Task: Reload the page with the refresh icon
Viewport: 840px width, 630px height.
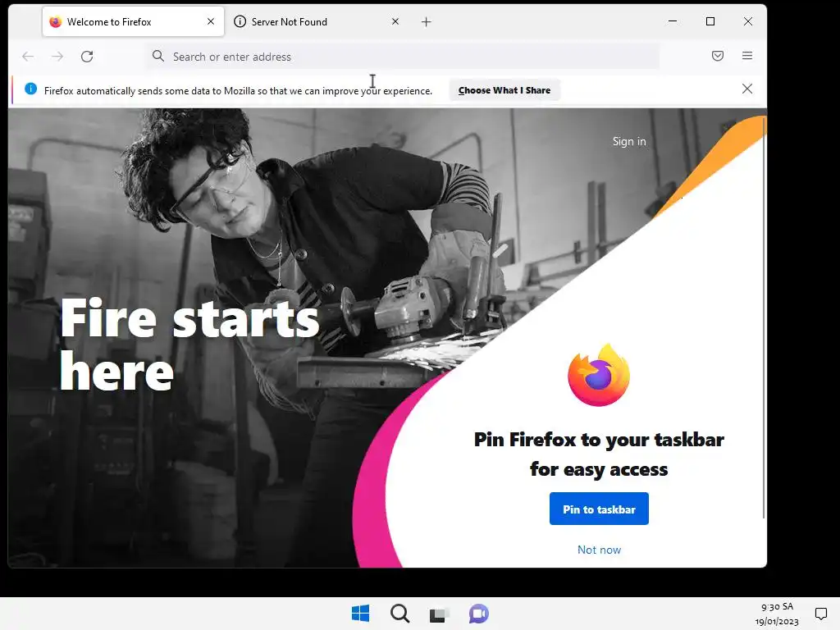Action: coord(87,57)
